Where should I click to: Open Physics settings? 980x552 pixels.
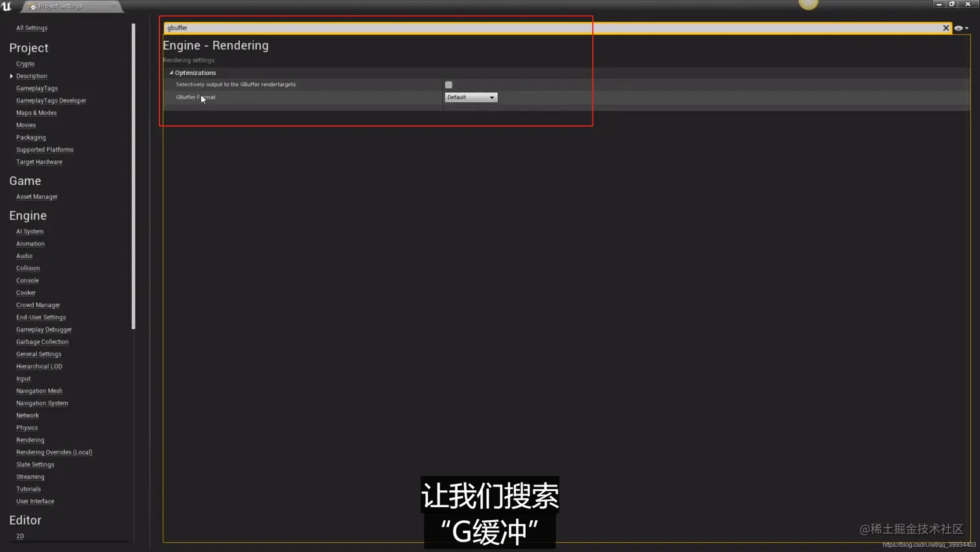point(27,429)
